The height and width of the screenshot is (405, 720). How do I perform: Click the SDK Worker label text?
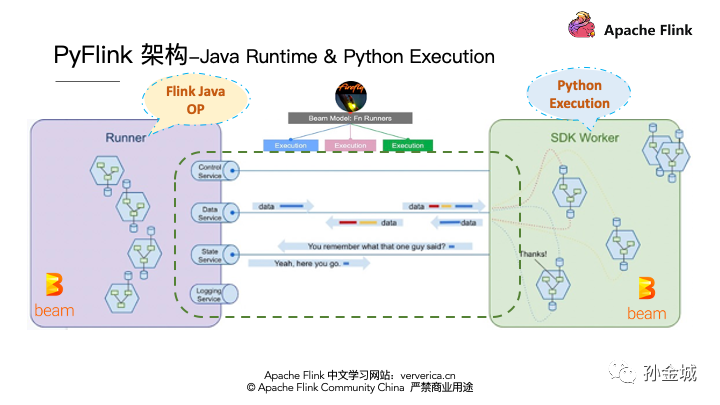[x=585, y=137]
